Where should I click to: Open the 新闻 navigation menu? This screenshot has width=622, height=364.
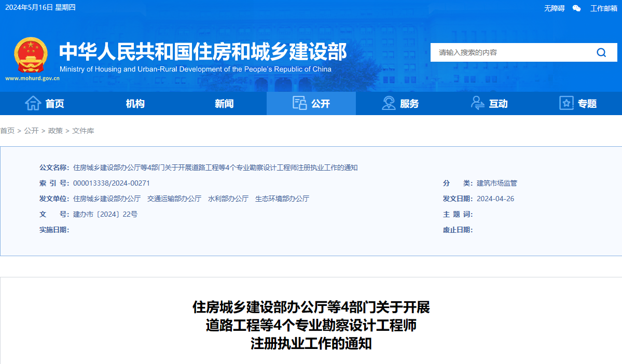coord(224,104)
